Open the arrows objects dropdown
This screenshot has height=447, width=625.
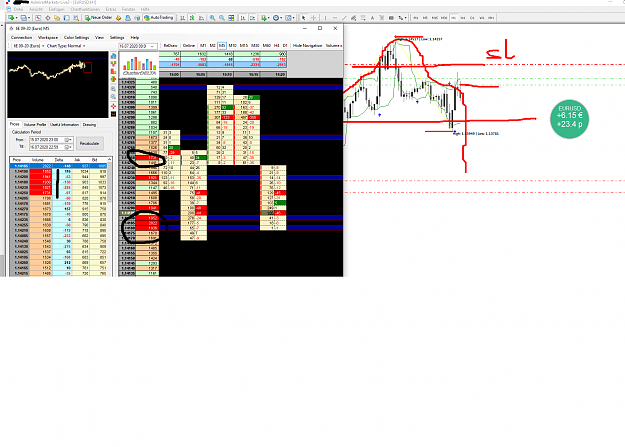401,18
